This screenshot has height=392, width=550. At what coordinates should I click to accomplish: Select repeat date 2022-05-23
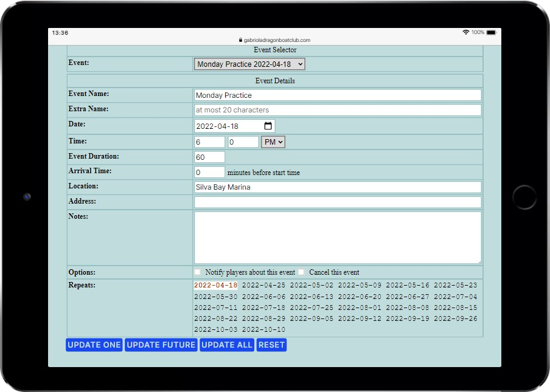coord(455,285)
